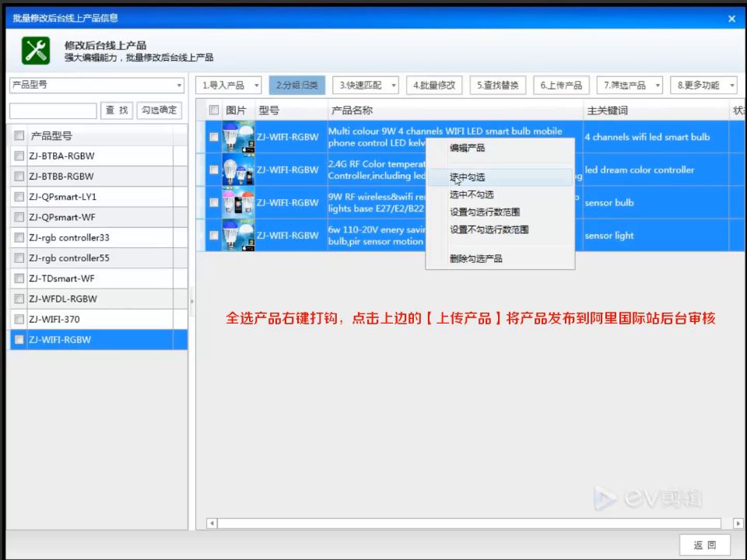
Task: Click the 返回 button
Action: coord(705,545)
